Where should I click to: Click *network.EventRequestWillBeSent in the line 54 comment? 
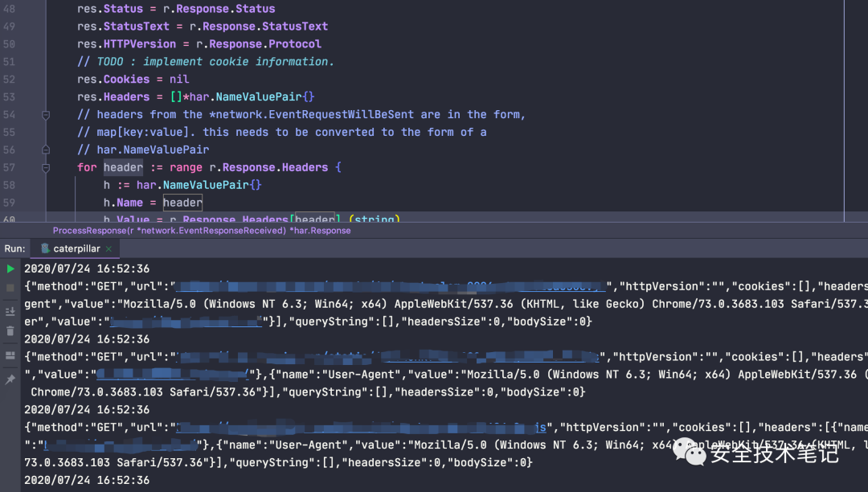(311, 115)
